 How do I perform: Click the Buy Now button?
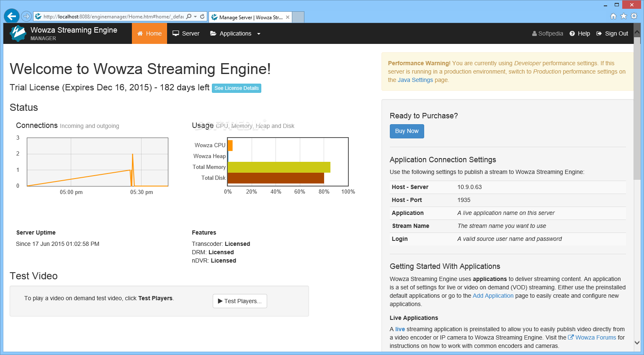tap(407, 131)
